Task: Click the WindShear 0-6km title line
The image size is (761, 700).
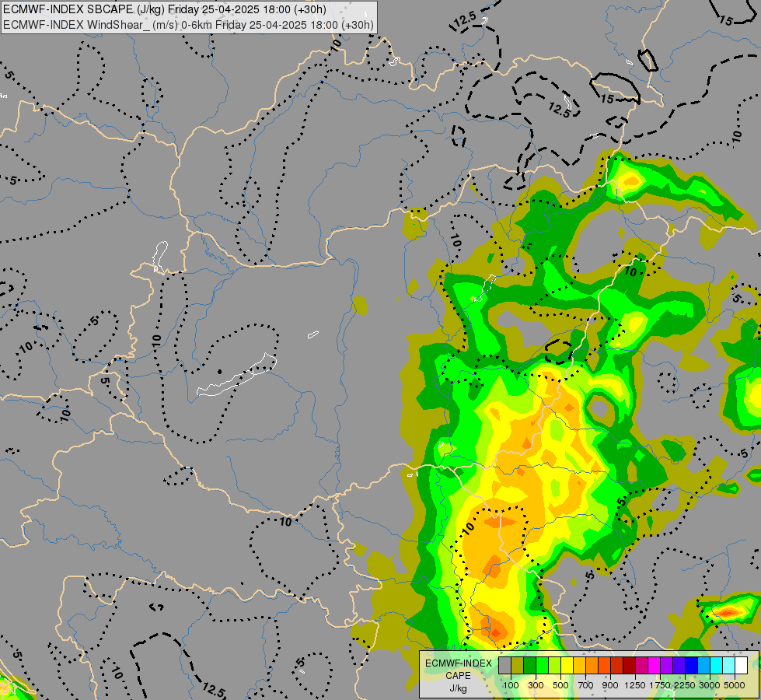Action: (x=188, y=25)
